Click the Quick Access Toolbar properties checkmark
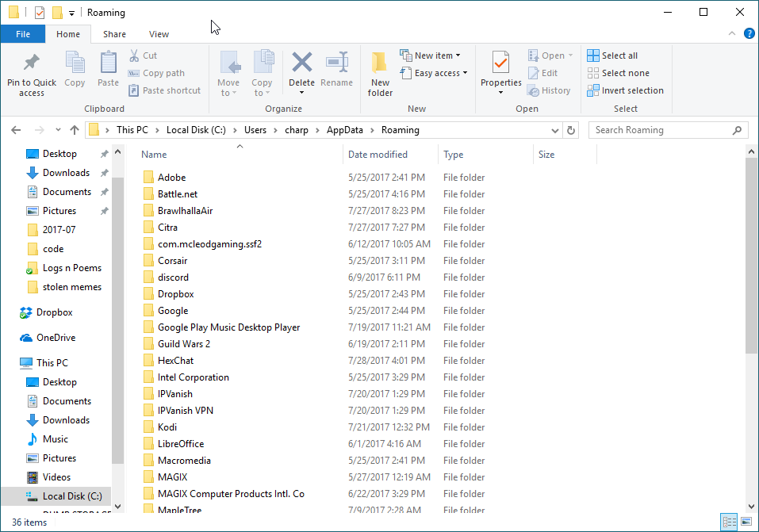Viewport: 759px width, 532px height. [x=40, y=13]
